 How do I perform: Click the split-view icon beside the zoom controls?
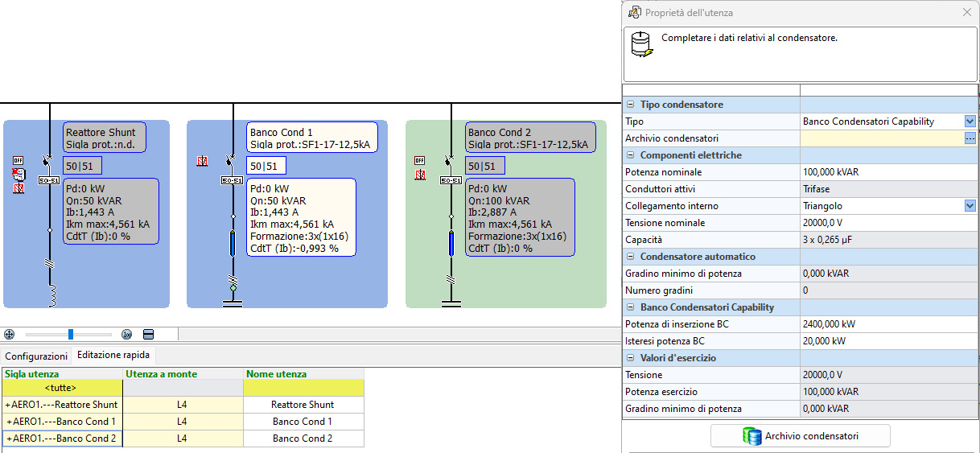[x=148, y=334]
